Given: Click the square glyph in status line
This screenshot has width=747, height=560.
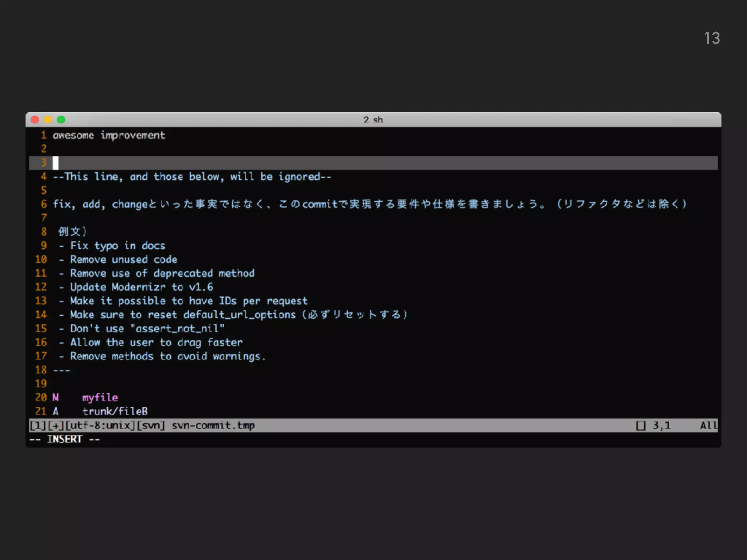Looking at the screenshot, I should coord(640,425).
